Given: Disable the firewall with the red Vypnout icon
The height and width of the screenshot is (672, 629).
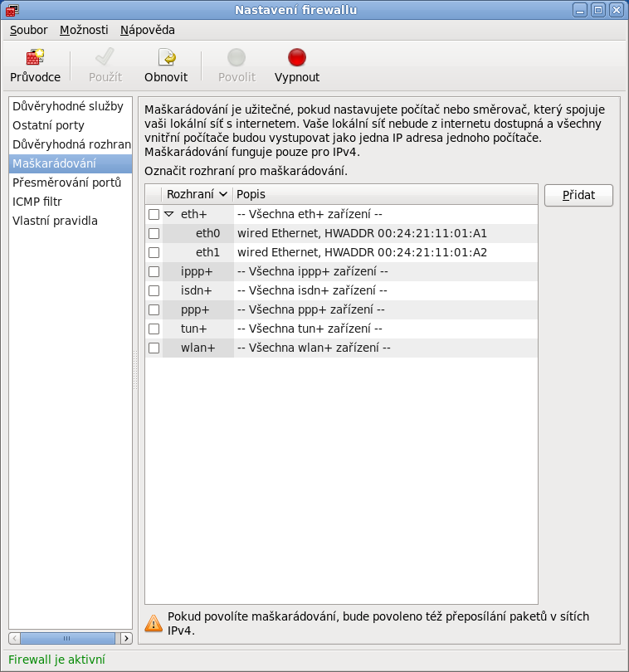Looking at the screenshot, I should [297, 57].
